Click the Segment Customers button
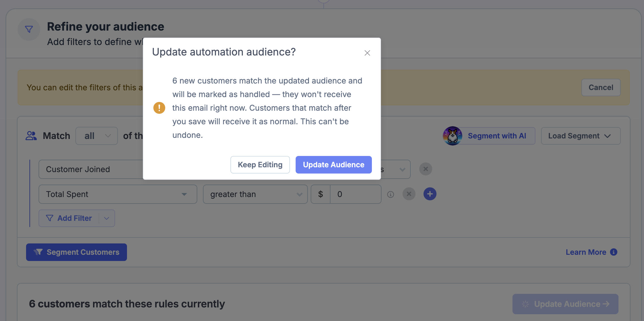Image resolution: width=644 pixels, height=321 pixels. [x=77, y=252]
